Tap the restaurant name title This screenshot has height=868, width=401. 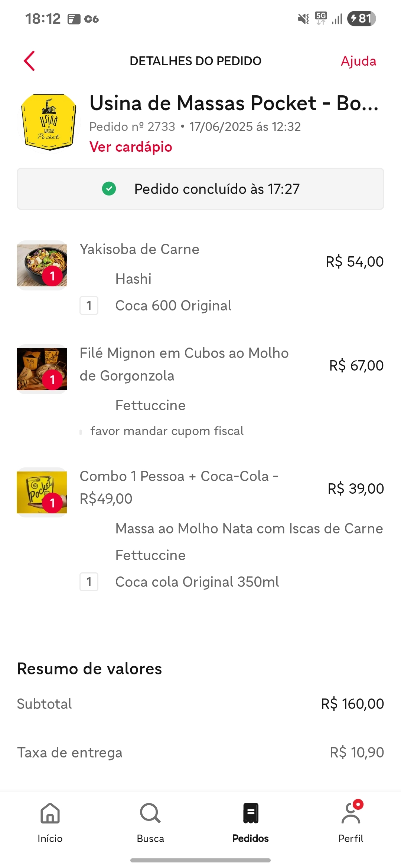click(x=234, y=103)
